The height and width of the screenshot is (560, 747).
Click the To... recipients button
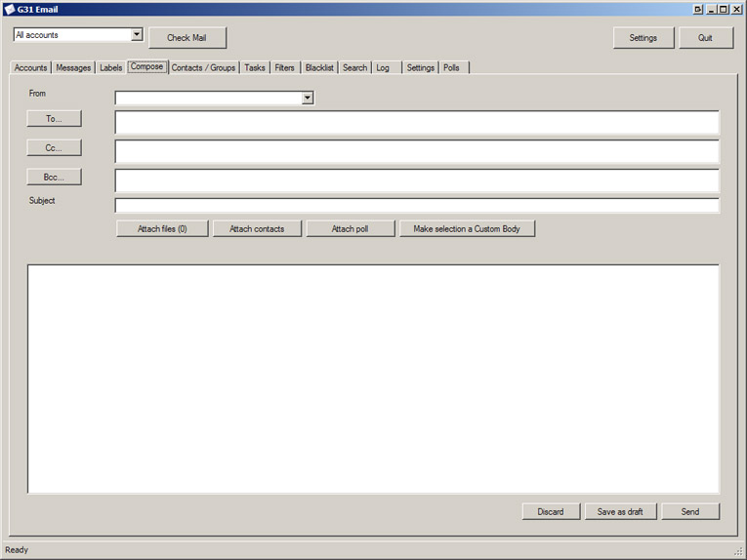click(x=54, y=119)
